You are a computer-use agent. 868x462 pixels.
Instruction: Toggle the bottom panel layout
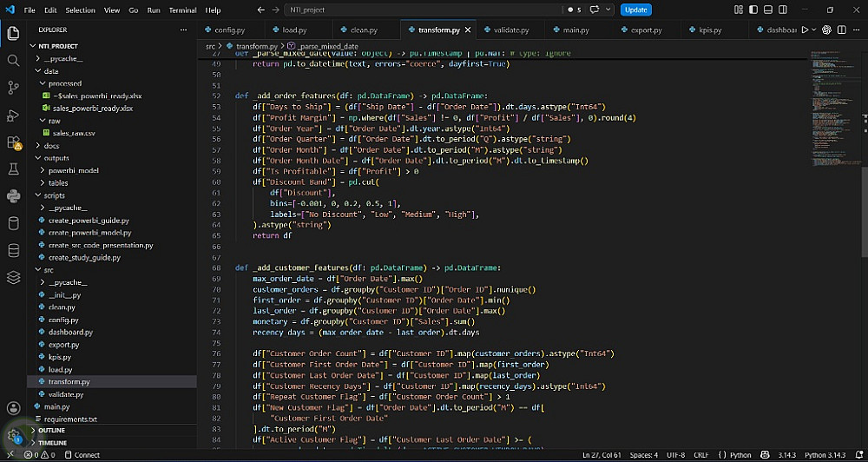pos(768,10)
